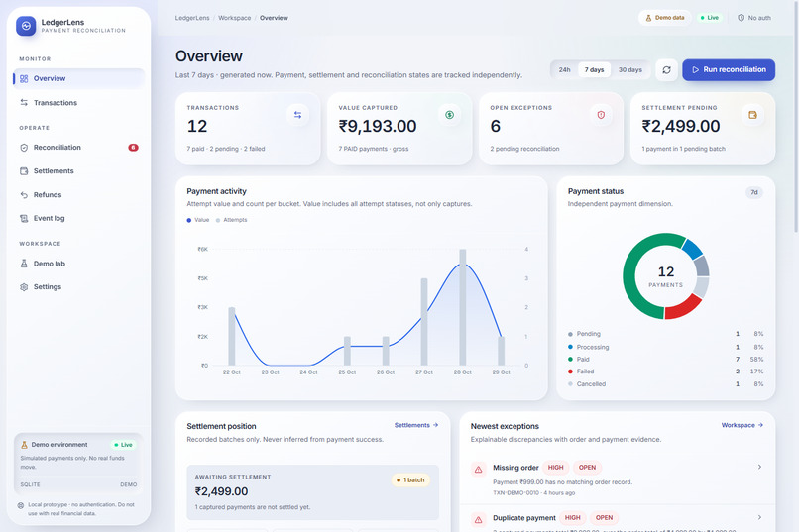Click the Demo lab flask icon

24,264
